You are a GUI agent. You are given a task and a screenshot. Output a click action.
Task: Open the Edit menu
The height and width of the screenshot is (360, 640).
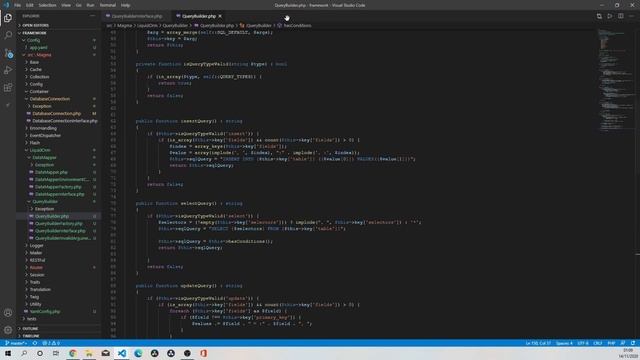[x=30, y=5]
